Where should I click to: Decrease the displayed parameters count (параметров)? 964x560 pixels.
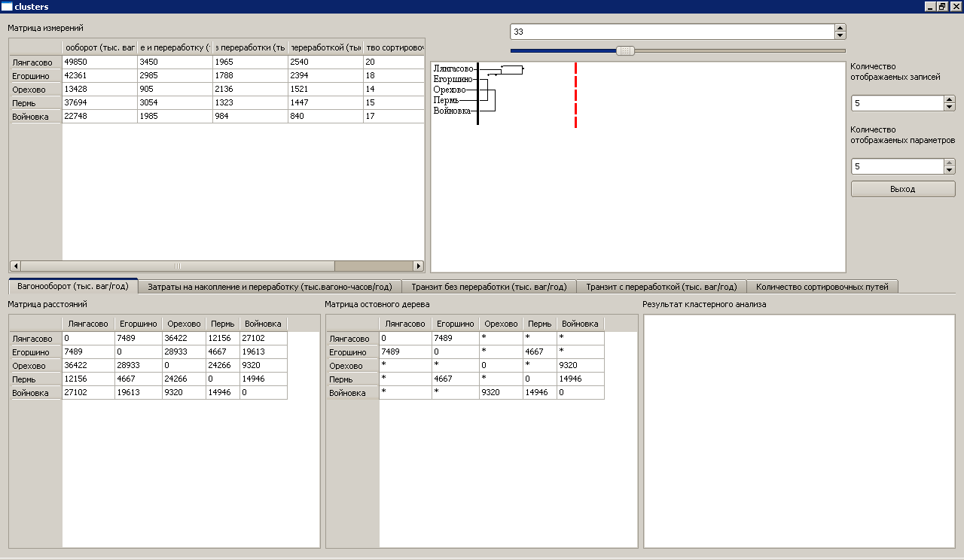(949, 170)
